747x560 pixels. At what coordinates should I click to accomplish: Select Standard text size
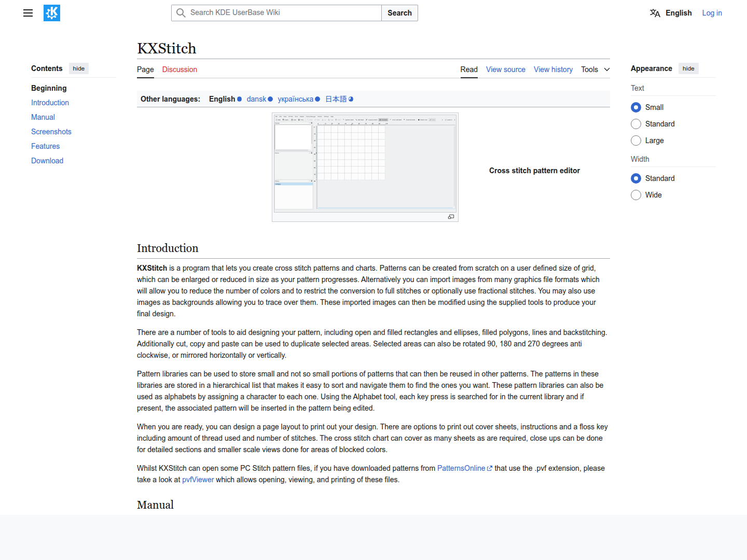tap(636, 124)
